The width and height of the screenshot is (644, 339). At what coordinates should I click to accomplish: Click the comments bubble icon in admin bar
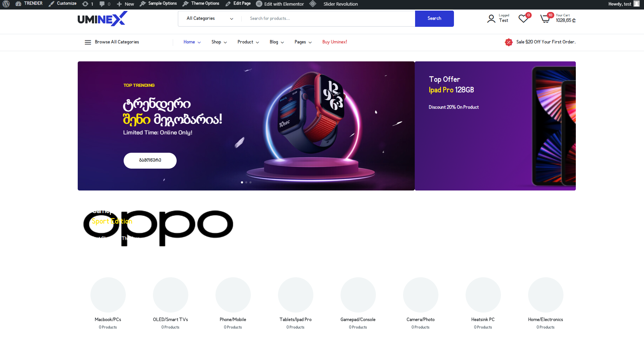[102, 4]
